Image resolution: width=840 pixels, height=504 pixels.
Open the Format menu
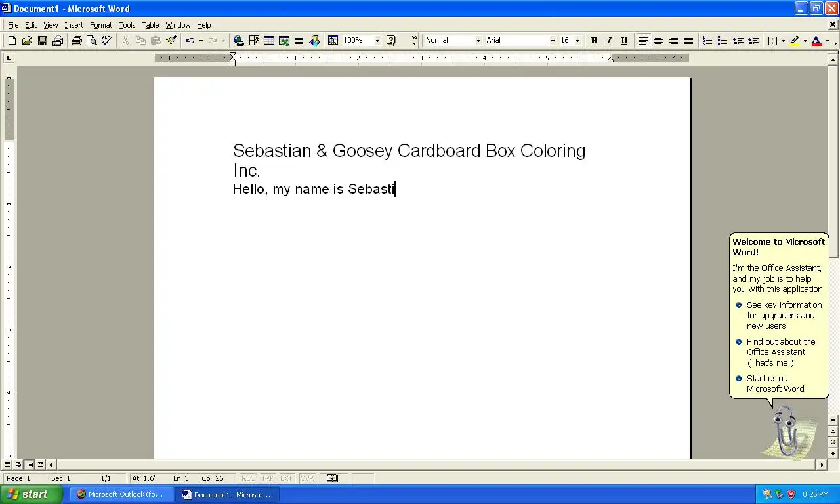(101, 25)
